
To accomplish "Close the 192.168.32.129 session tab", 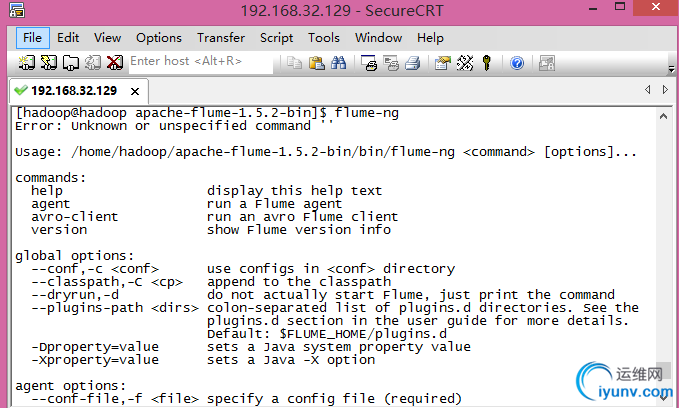I will coord(135,91).
